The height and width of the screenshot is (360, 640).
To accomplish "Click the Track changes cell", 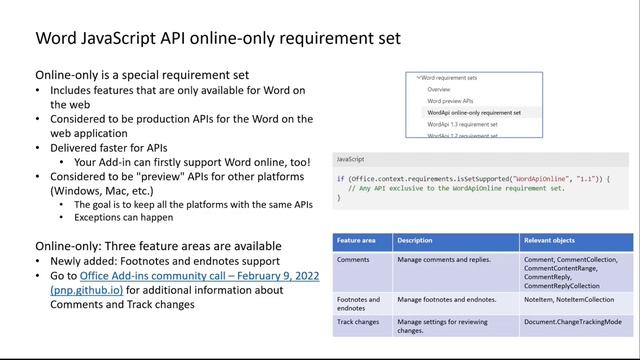I will click(x=362, y=326).
